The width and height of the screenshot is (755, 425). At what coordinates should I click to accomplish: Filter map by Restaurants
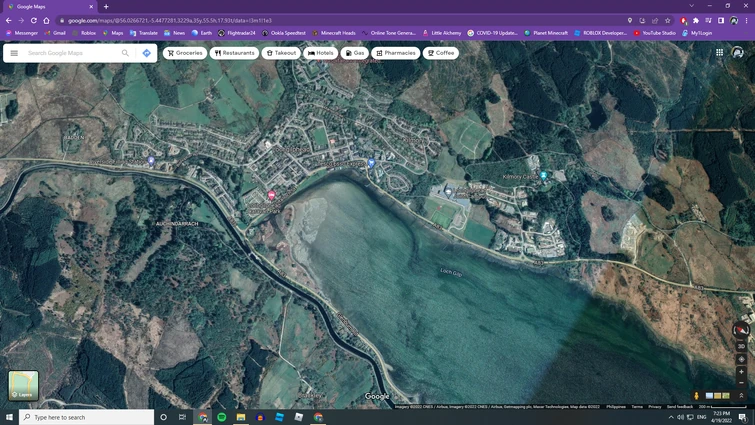[235, 53]
